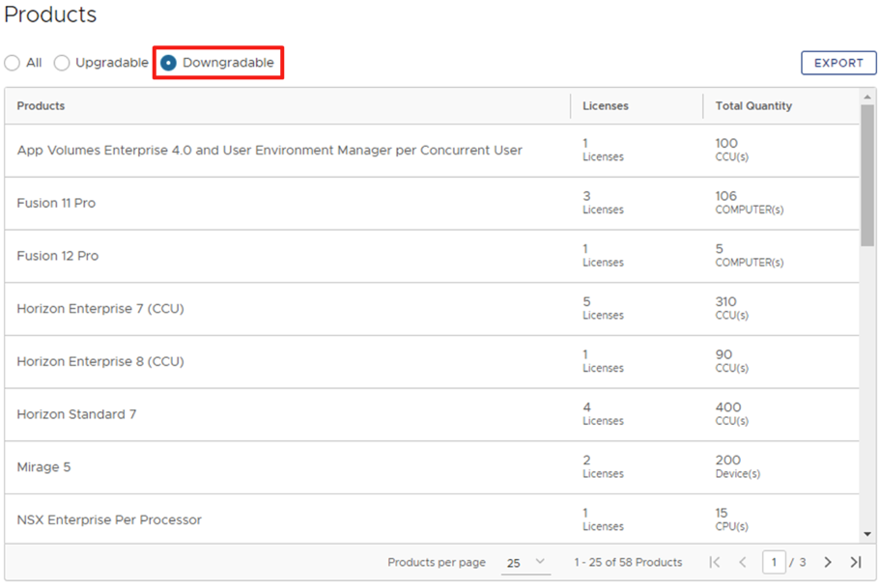
Task: Click the Total Quantity column header
Action: point(753,106)
